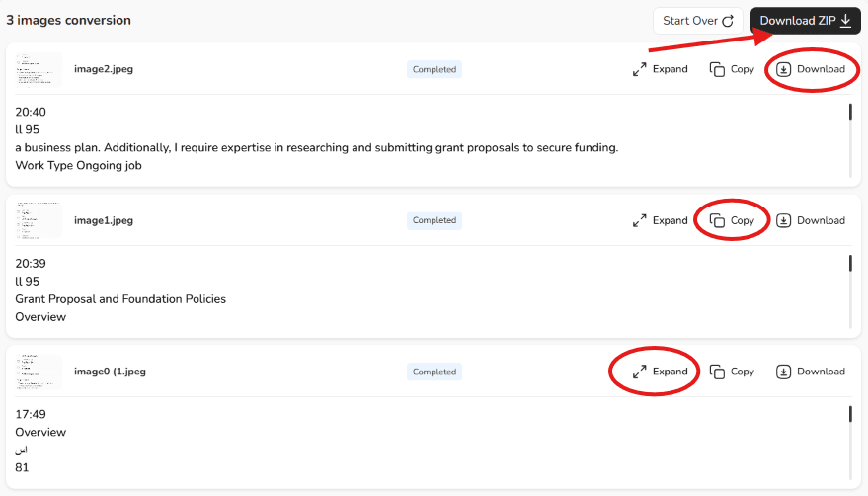Click the Completed badge for image1.jpeg
Image resolution: width=868 pixels, height=496 pixels.
point(434,220)
